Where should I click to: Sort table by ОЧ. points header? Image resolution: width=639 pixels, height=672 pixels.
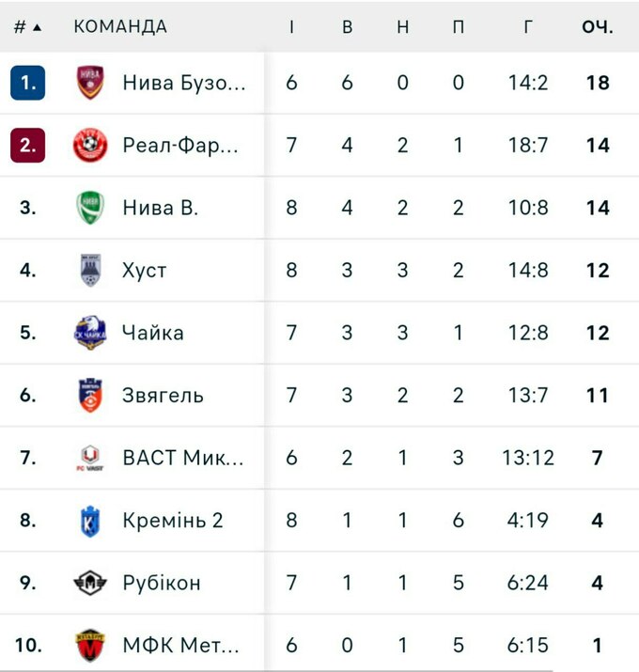coord(597,26)
